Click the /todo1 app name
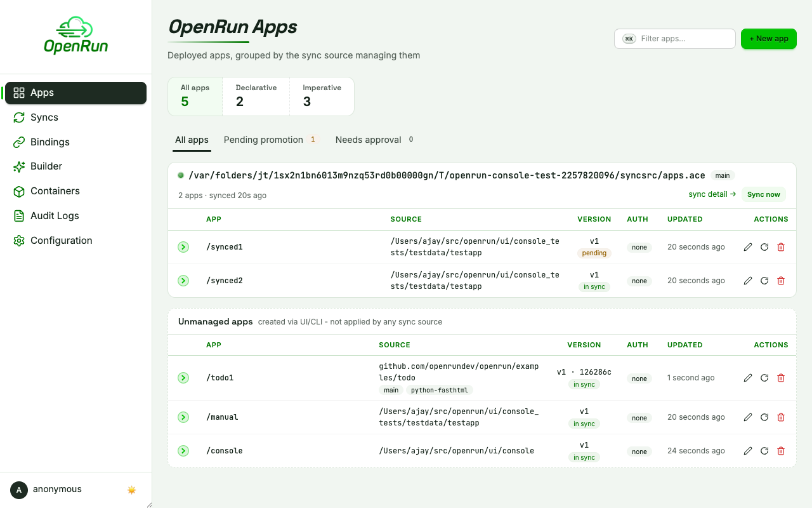 [x=220, y=378]
